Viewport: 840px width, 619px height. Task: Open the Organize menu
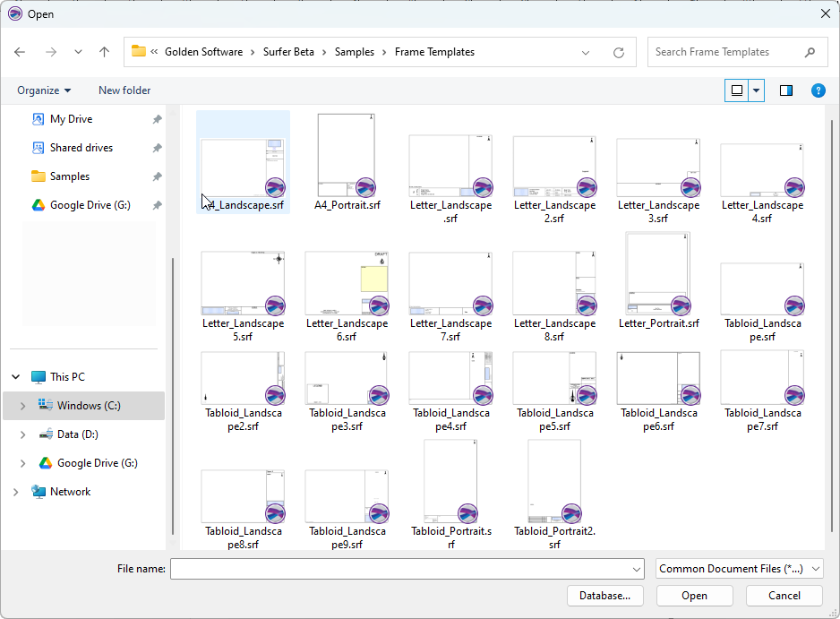click(x=44, y=90)
